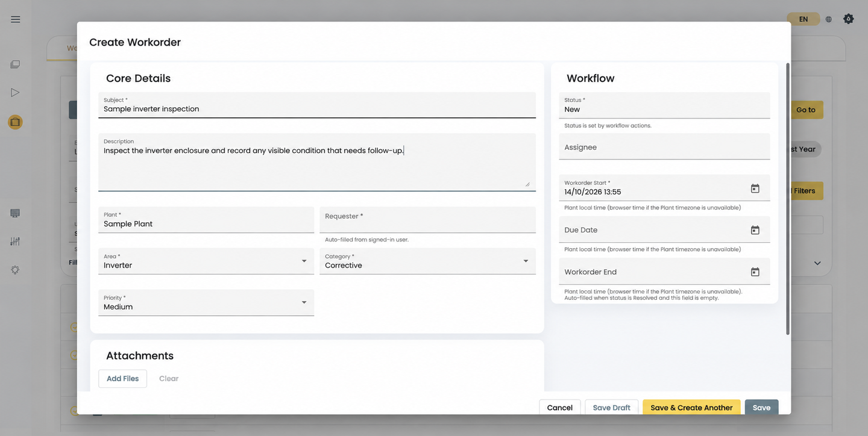Screen dimensions: 868x436
Task: Click Save & Create Another
Action: (x=691, y=408)
